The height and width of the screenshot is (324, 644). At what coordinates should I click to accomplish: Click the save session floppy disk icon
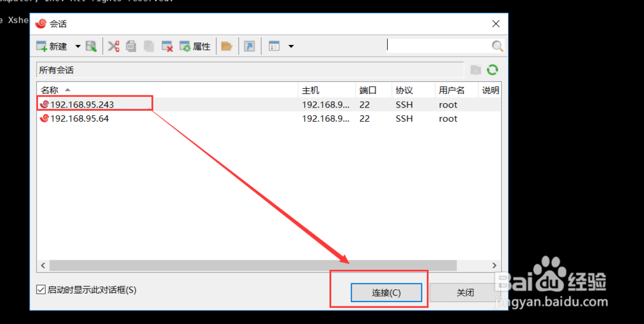pyautogui.click(x=91, y=46)
